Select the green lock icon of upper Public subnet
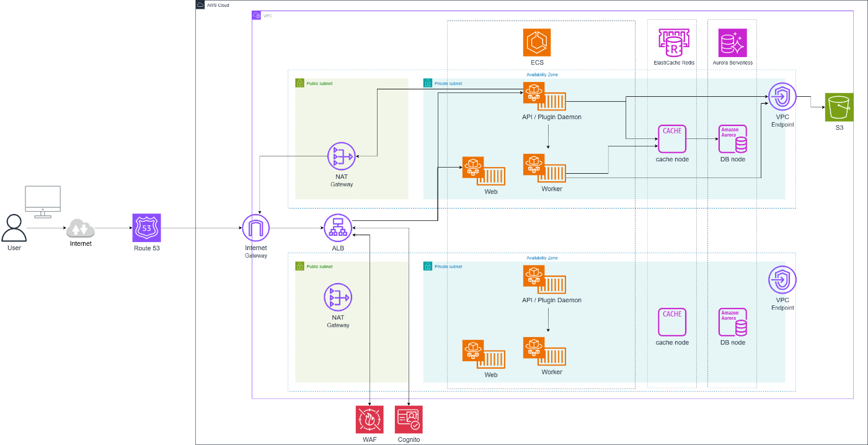This screenshot has width=868, height=445. 299,83
